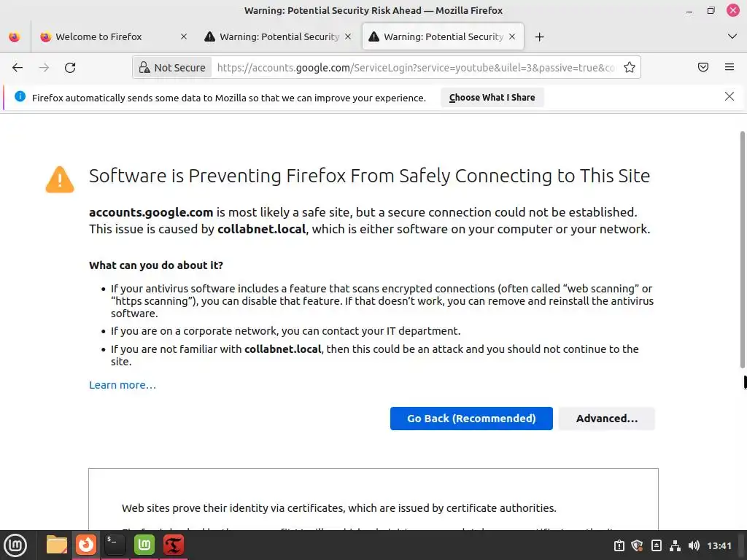Switch to the Welcome to Firefox tab
Screen dimensions: 747x560
98,36
